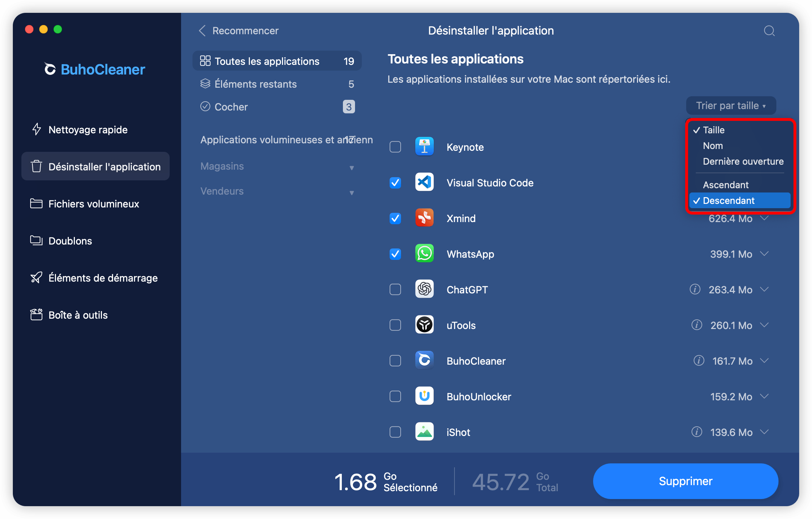Click the search magnifier icon
Viewport: 812px width, 519px height.
point(769,31)
